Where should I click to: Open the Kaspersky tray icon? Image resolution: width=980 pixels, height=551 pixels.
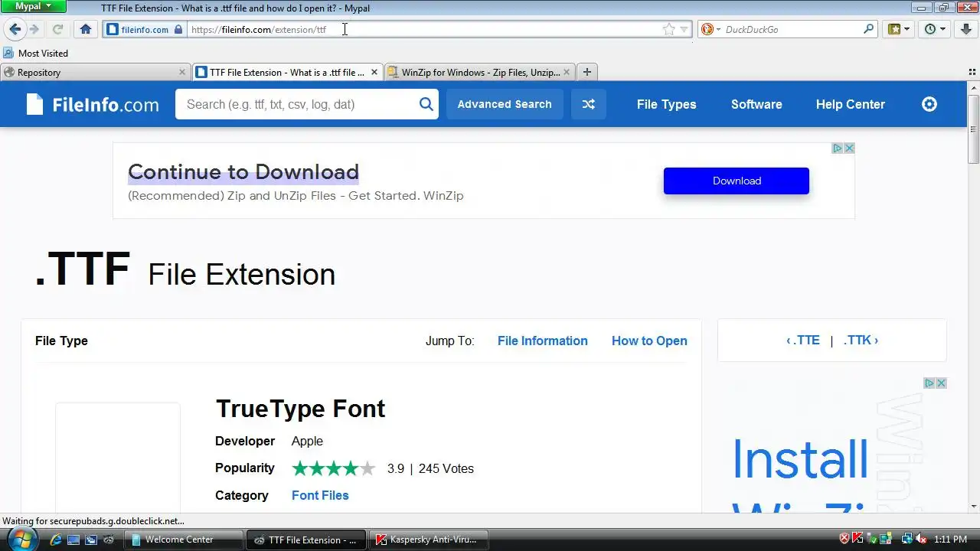pos(858,539)
